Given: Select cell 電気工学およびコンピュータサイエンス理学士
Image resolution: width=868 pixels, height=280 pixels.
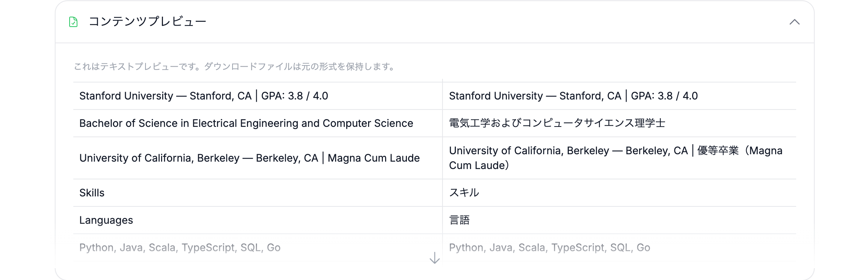Looking at the screenshot, I should [x=619, y=123].
